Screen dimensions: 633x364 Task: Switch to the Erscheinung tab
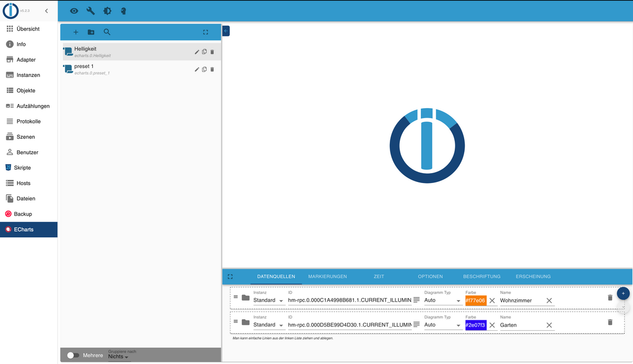click(533, 276)
